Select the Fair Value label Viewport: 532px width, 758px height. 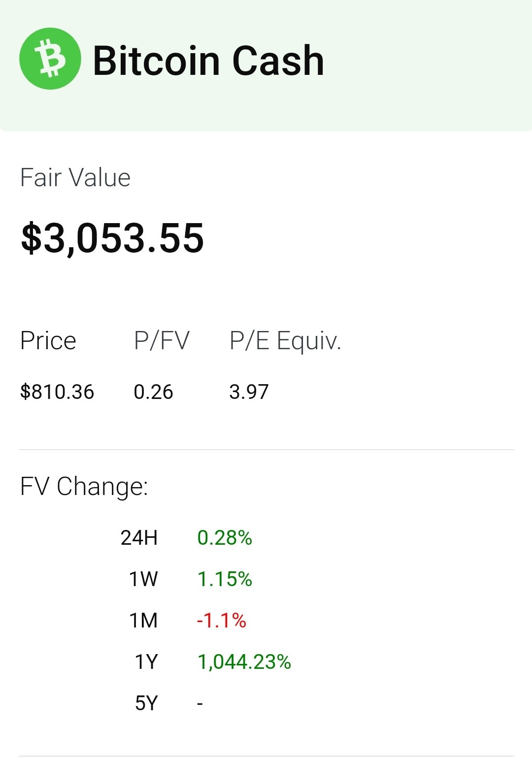pyautogui.click(x=75, y=177)
